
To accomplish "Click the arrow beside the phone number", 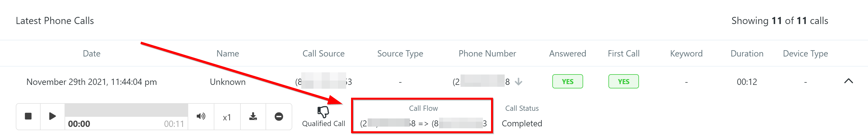I will point(519,82).
